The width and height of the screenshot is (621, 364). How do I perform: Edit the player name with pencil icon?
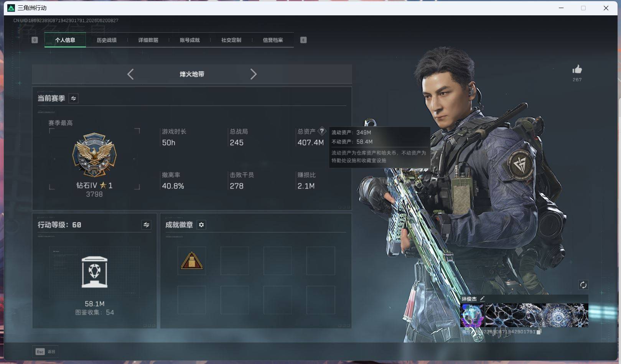pyautogui.click(x=482, y=298)
